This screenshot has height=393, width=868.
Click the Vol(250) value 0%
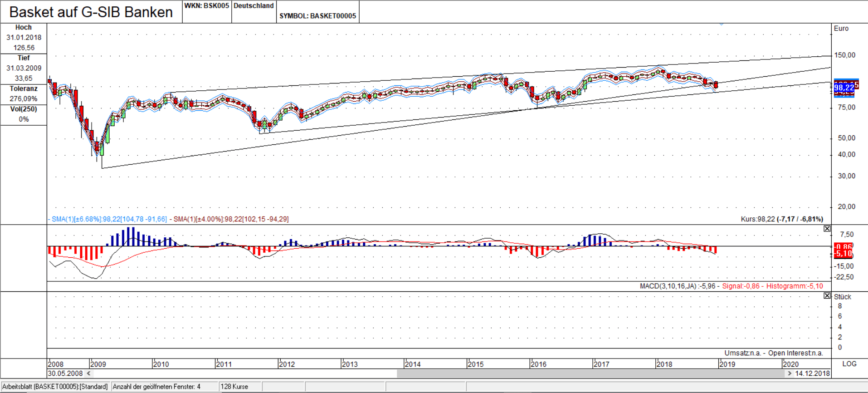point(24,119)
